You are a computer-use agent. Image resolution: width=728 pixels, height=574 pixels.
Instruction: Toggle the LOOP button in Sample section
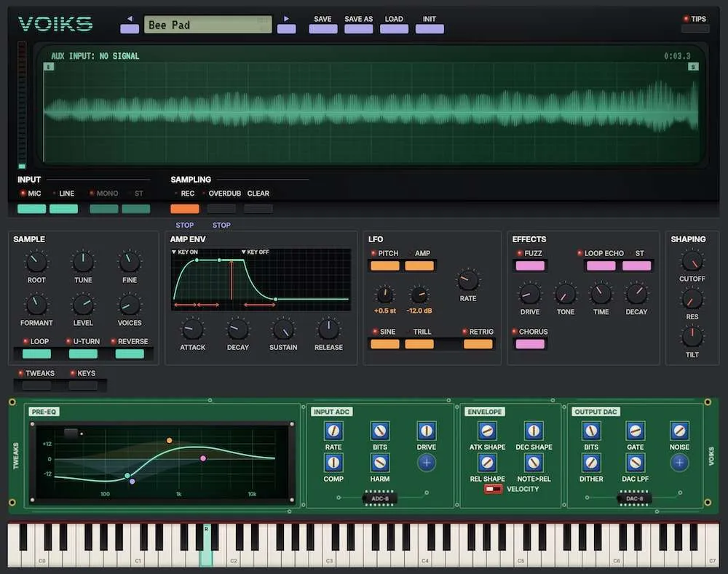(x=36, y=354)
